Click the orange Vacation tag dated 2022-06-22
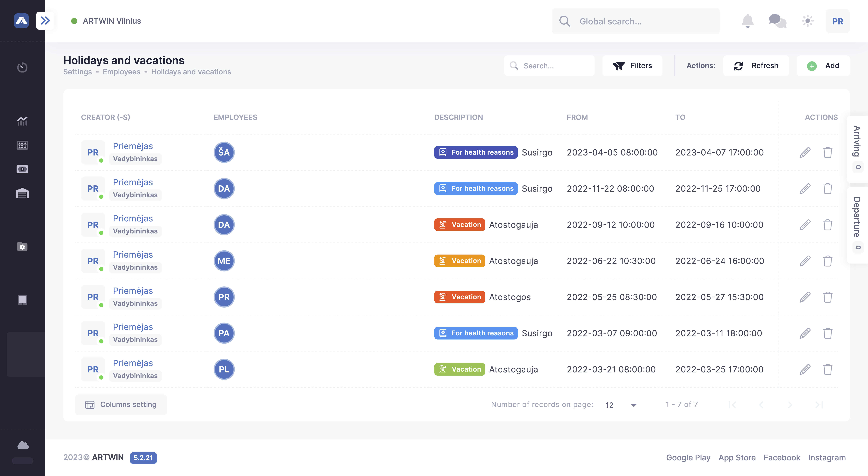Viewport: 868px width, 476px height. point(460,261)
